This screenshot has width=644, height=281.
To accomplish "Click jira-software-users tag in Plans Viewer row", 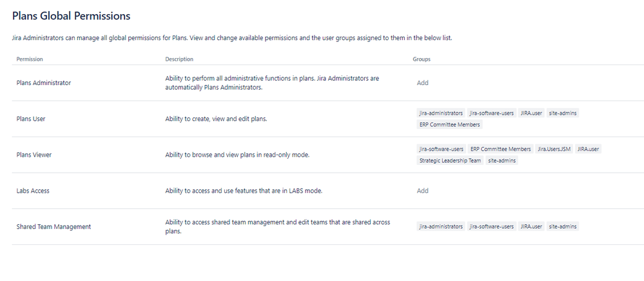I will [441, 149].
